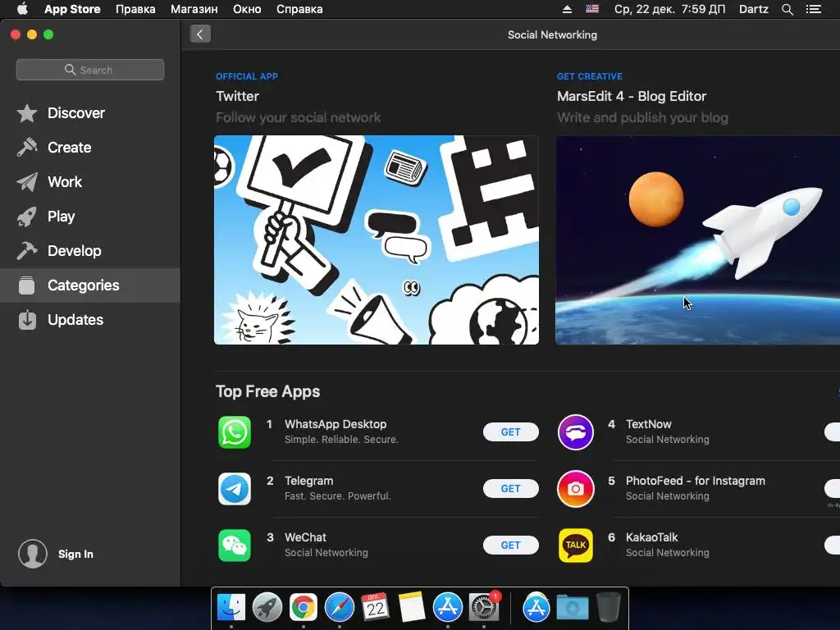840x630 pixels.
Task: Open the Apple menu
Action: [22, 9]
